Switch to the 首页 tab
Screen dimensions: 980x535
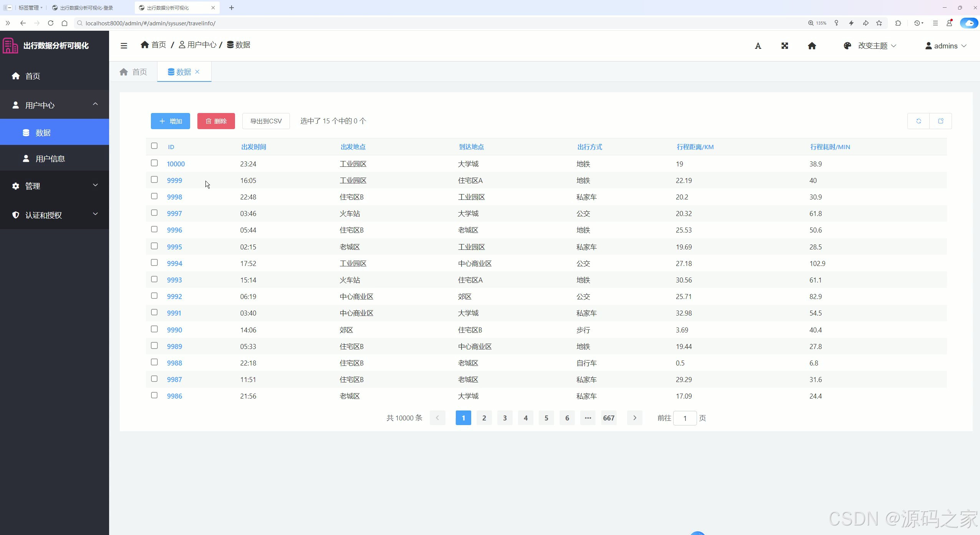pos(134,72)
